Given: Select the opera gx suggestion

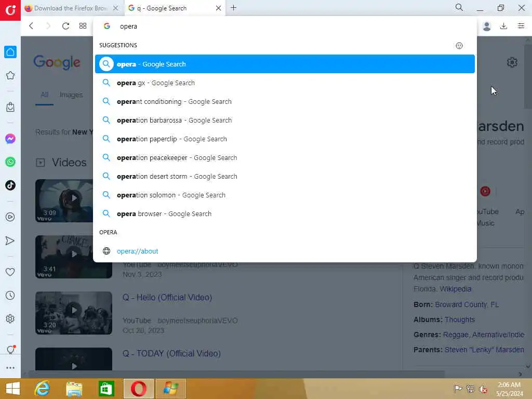Looking at the screenshot, I should click(x=285, y=83).
